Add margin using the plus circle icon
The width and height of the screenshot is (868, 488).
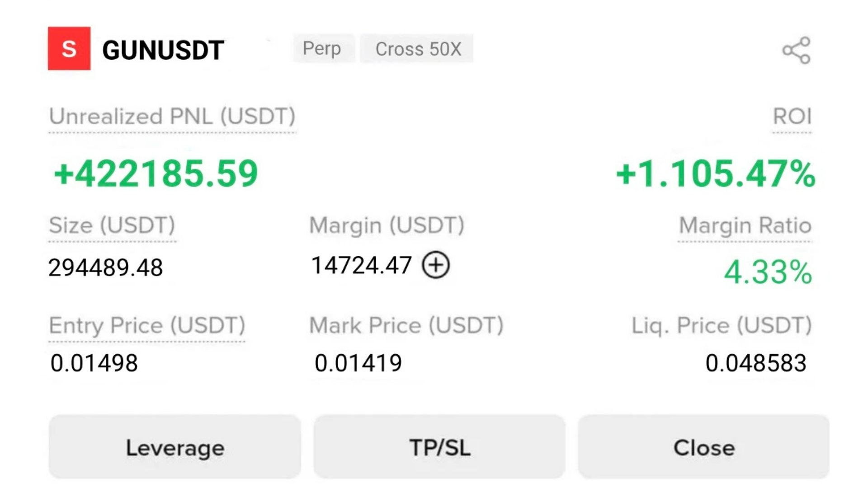436,265
